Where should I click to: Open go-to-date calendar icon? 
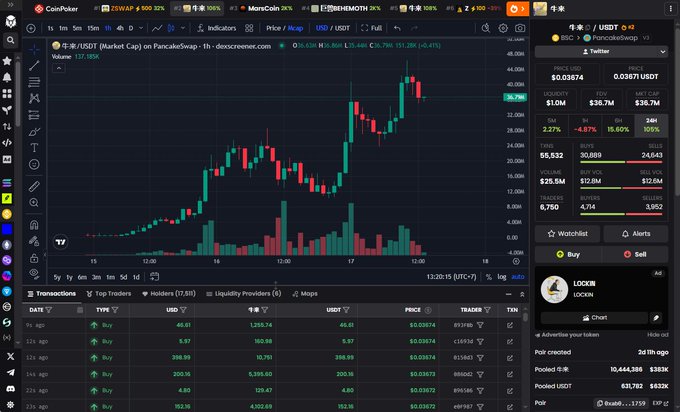(154, 276)
